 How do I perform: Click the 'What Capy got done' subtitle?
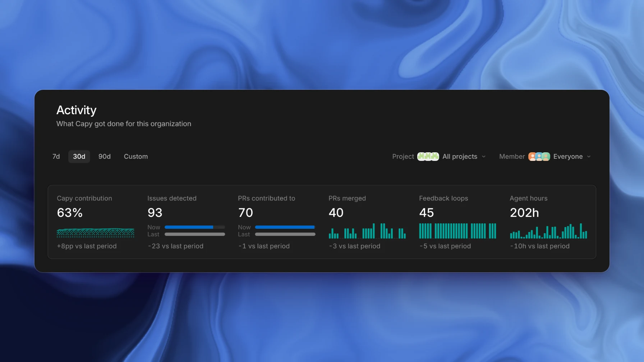click(x=124, y=124)
